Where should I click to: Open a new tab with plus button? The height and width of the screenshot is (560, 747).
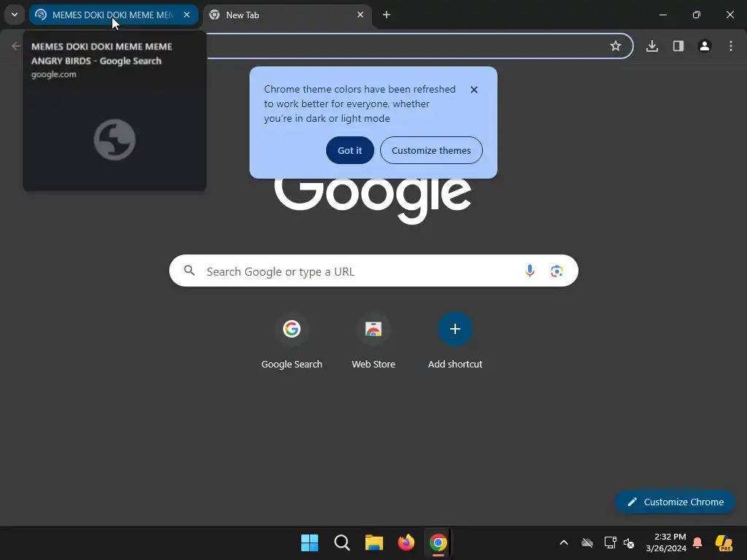click(387, 15)
